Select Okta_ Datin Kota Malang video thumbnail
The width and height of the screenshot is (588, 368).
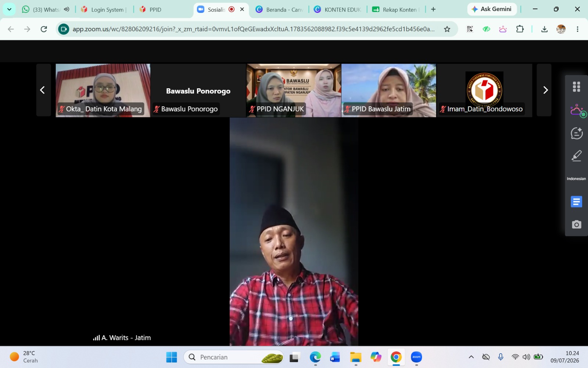click(103, 91)
